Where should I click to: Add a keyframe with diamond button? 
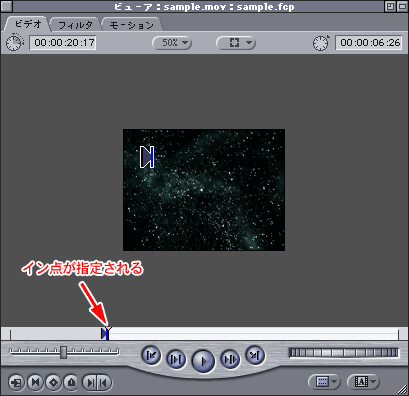point(53,382)
